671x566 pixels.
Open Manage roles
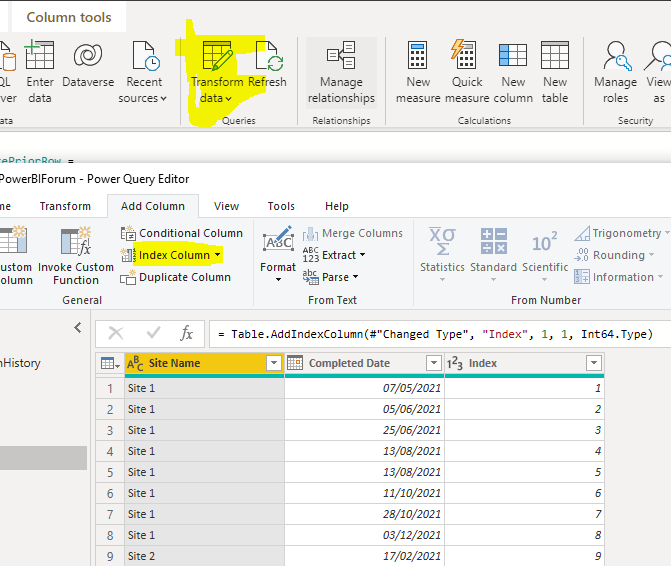[615, 73]
